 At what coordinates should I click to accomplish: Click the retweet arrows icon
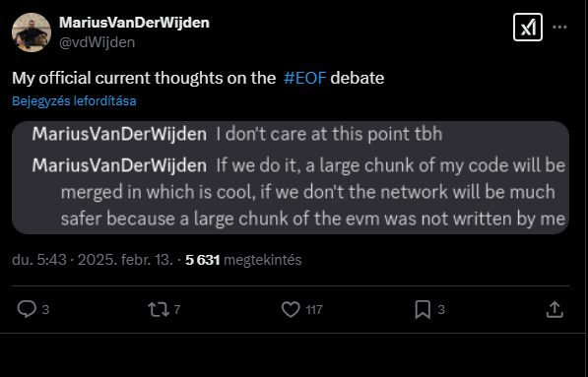(159, 310)
